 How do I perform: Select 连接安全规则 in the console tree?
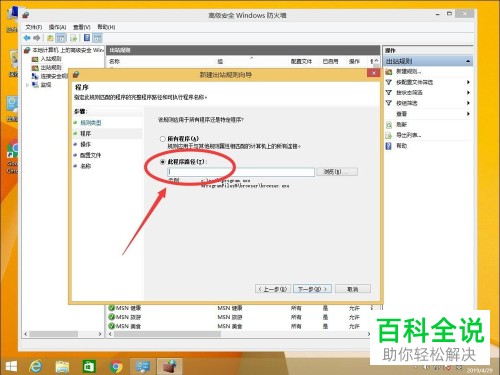coord(54,76)
